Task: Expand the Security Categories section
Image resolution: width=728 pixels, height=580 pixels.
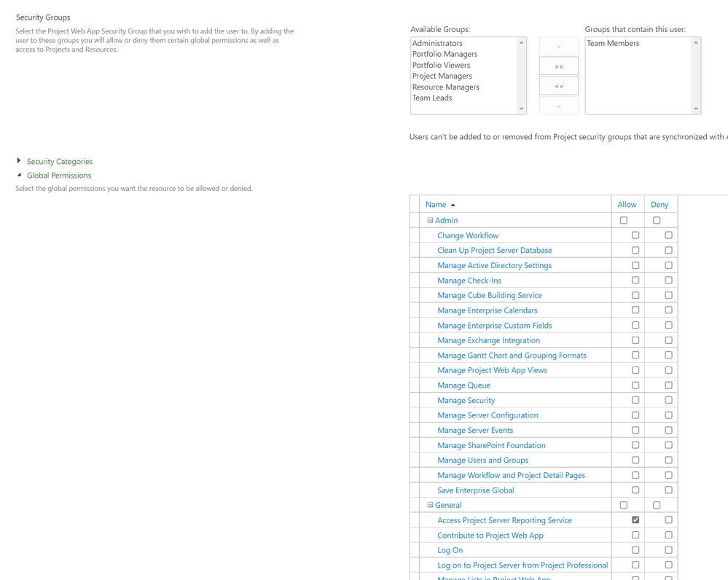Action: [60, 161]
